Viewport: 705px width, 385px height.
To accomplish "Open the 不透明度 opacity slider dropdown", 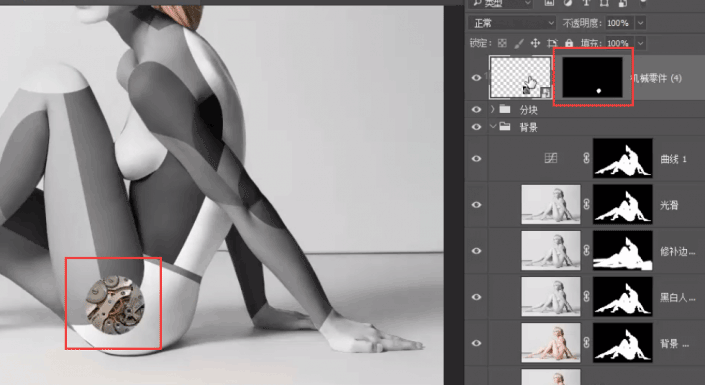I will 641,22.
